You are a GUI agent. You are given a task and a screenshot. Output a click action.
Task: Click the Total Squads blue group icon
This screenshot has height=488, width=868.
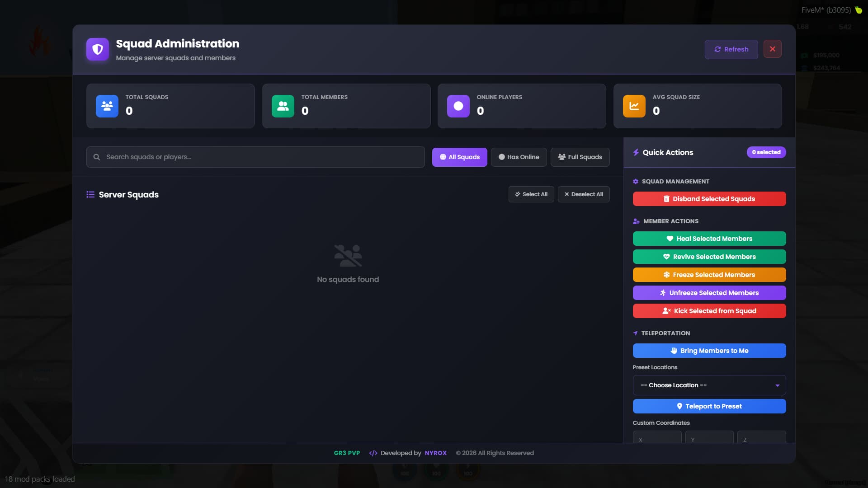(107, 106)
